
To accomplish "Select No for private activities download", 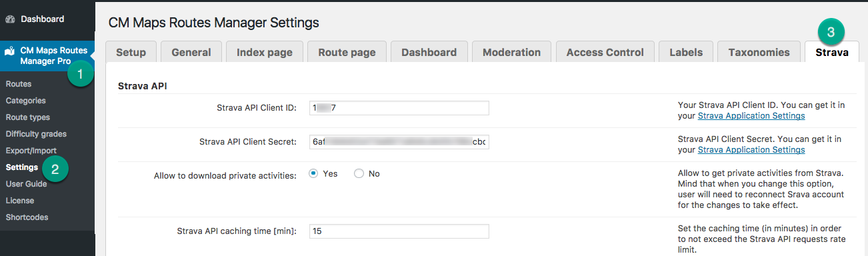I will [x=359, y=173].
